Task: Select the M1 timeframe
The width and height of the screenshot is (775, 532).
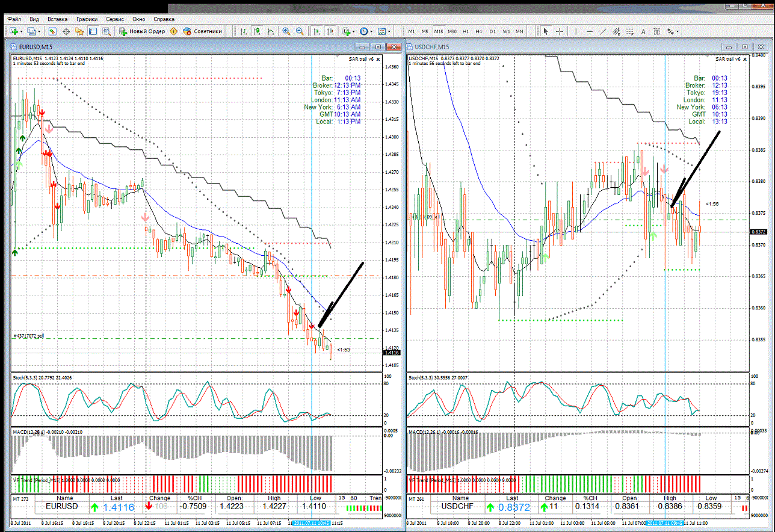Action: coord(412,31)
